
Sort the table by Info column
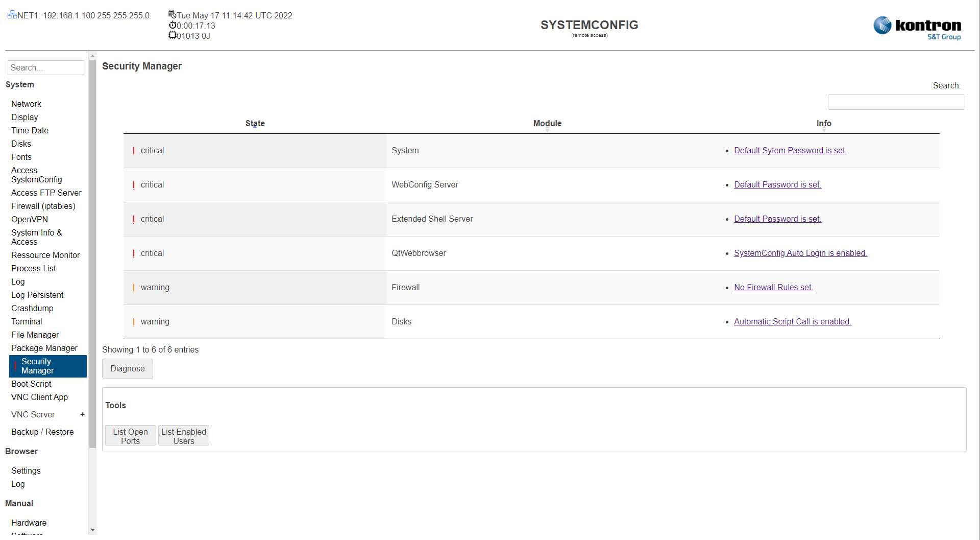tap(823, 124)
